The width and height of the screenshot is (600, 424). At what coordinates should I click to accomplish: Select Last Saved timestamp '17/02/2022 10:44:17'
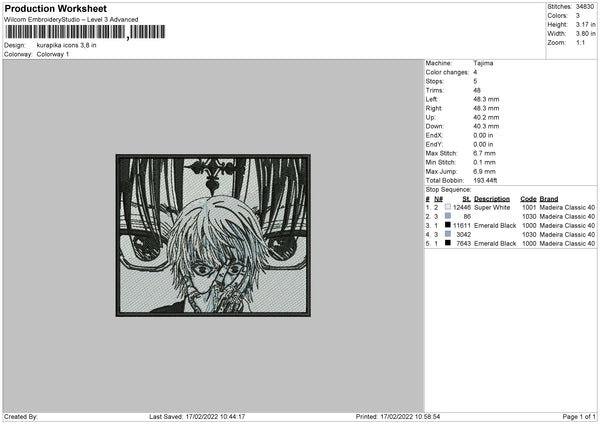click(215, 416)
